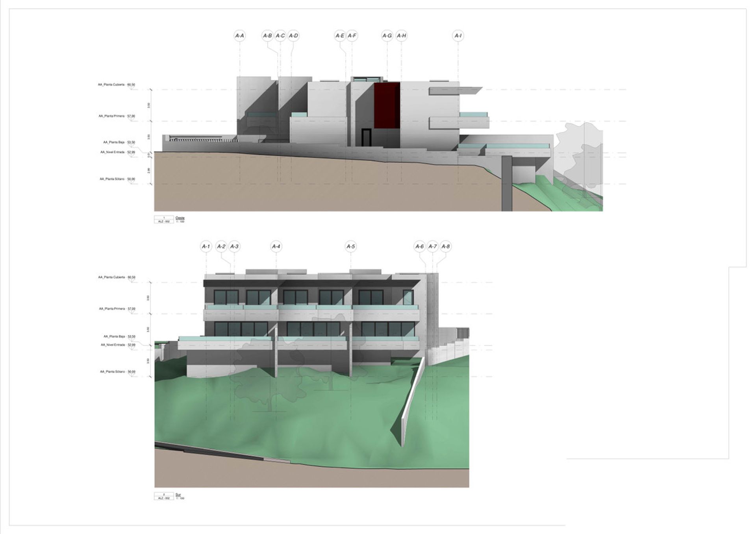Select grid bubble A-2

(222, 247)
